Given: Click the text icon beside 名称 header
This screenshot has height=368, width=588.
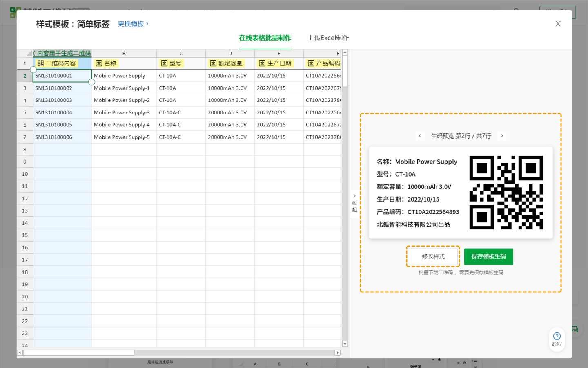Looking at the screenshot, I should pyautogui.click(x=99, y=63).
